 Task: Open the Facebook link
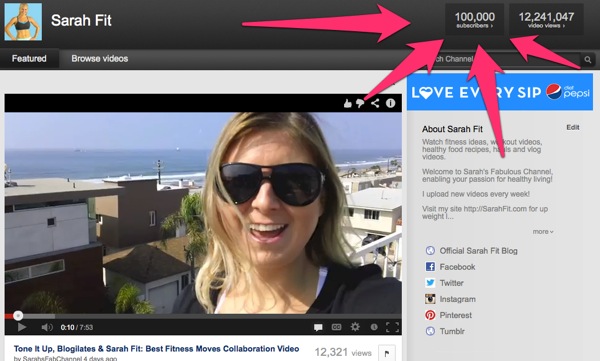pos(457,267)
